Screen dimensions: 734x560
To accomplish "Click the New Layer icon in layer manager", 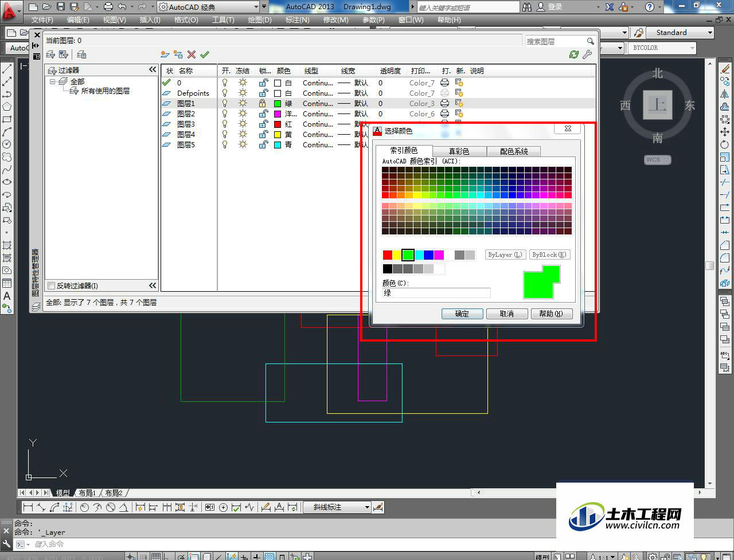I will pyautogui.click(x=165, y=54).
